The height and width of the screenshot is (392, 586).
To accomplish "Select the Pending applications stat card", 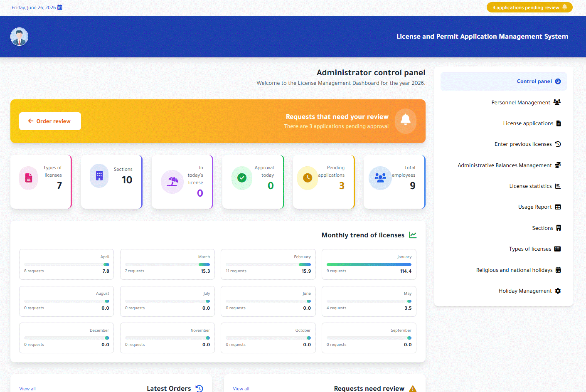I will point(324,182).
